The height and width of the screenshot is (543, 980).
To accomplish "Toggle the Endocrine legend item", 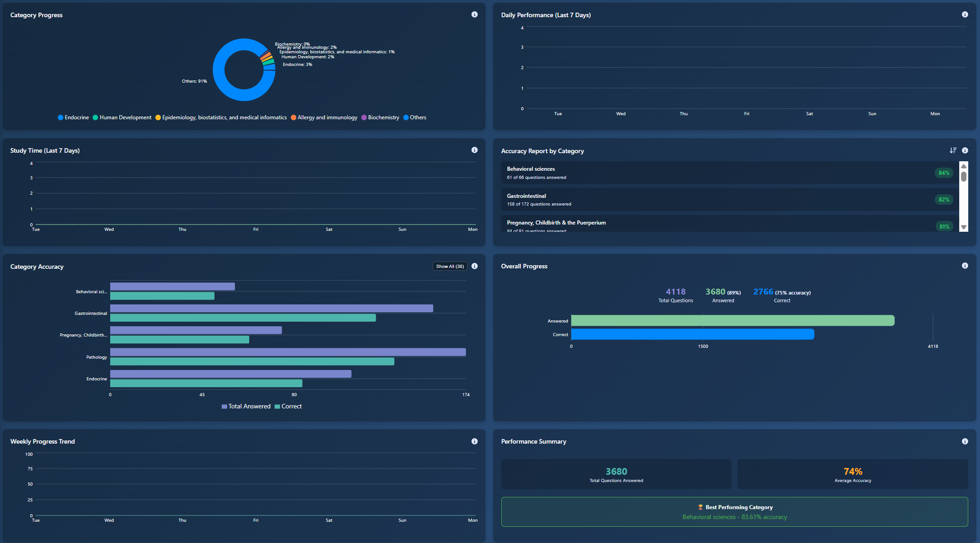I will 73,117.
